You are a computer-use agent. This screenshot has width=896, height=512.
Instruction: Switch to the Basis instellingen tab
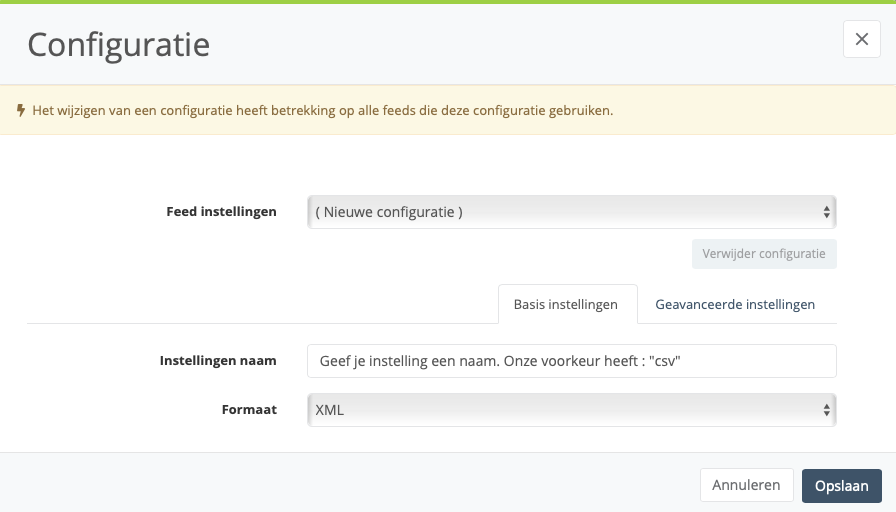[x=567, y=304]
